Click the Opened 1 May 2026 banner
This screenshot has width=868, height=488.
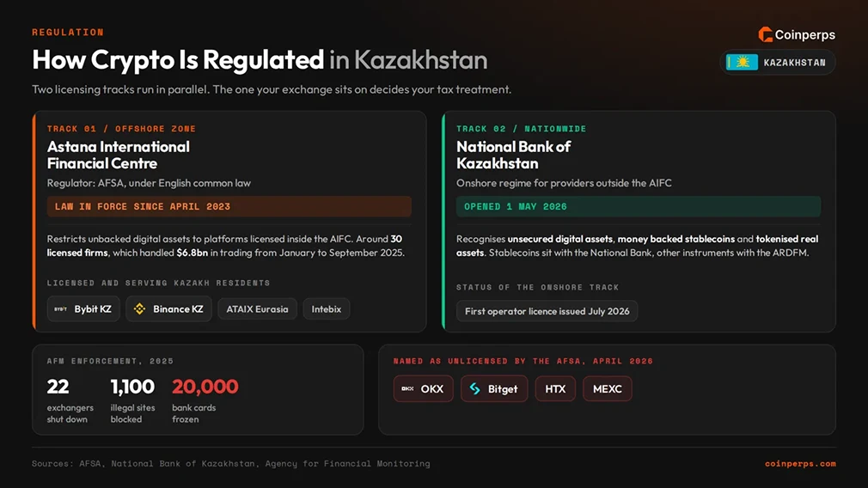pos(639,206)
